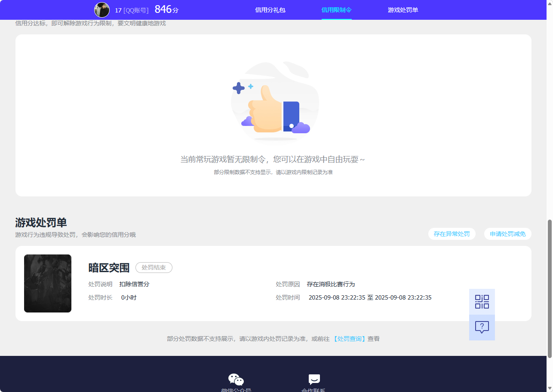Image resolution: width=553 pixels, height=392 pixels.
Task: Open the QR code floating icon
Action: [482, 302]
